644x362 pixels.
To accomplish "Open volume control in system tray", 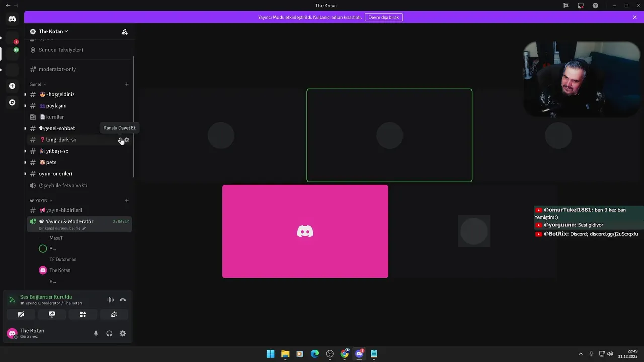I will point(610,354).
